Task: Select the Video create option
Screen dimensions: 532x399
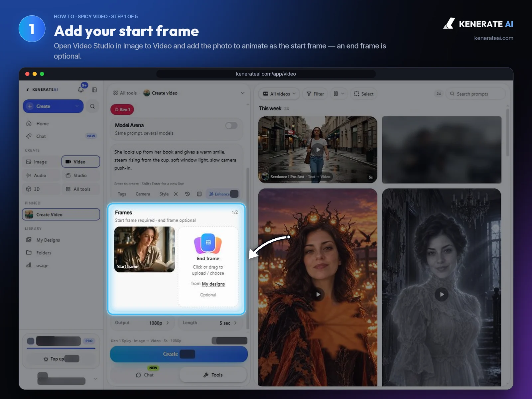Action: (x=80, y=162)
